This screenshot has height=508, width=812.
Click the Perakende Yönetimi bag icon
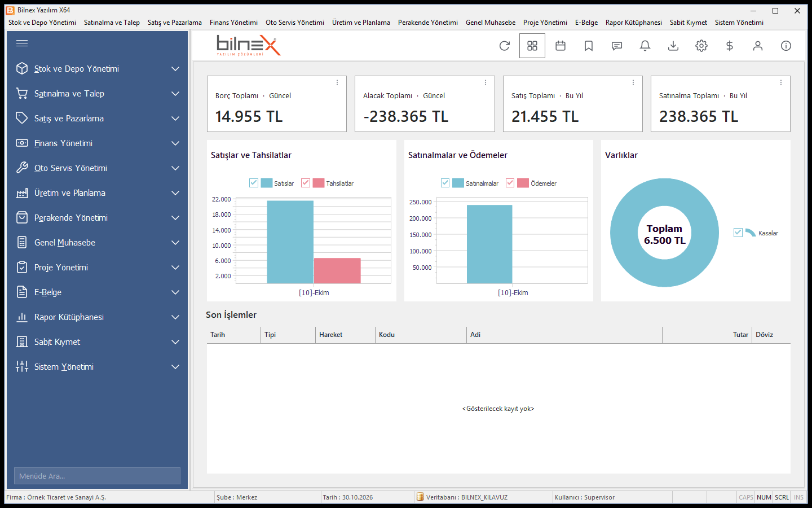tap(22, 217)
